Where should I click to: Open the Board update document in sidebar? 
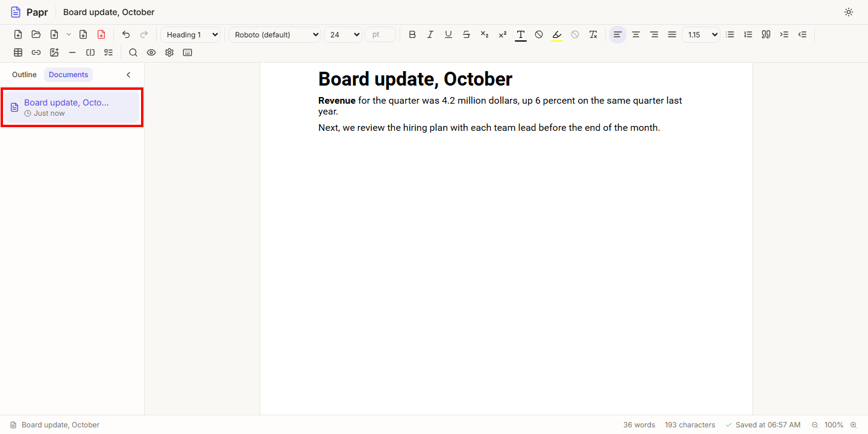click(x=72, y=107)
